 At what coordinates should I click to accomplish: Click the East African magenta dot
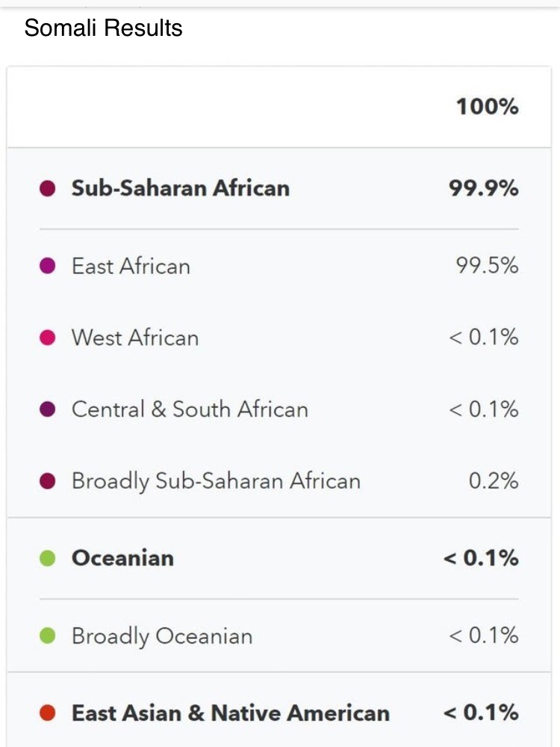tap(47, 266)
